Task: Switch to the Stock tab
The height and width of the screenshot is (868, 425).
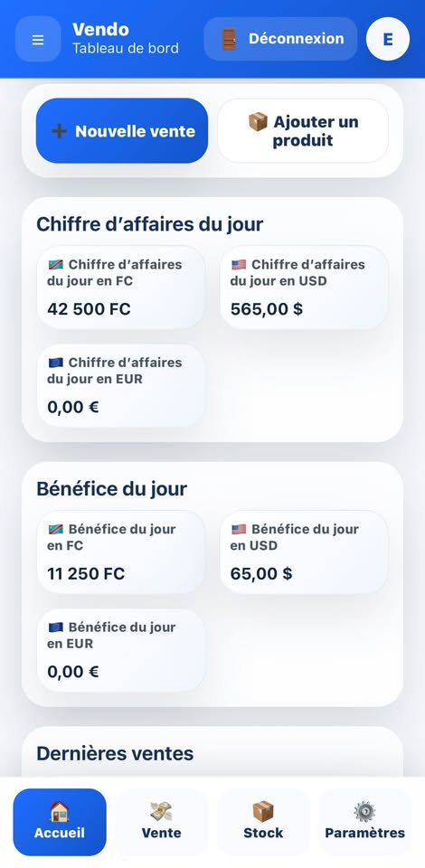Action: pos(263,822)
